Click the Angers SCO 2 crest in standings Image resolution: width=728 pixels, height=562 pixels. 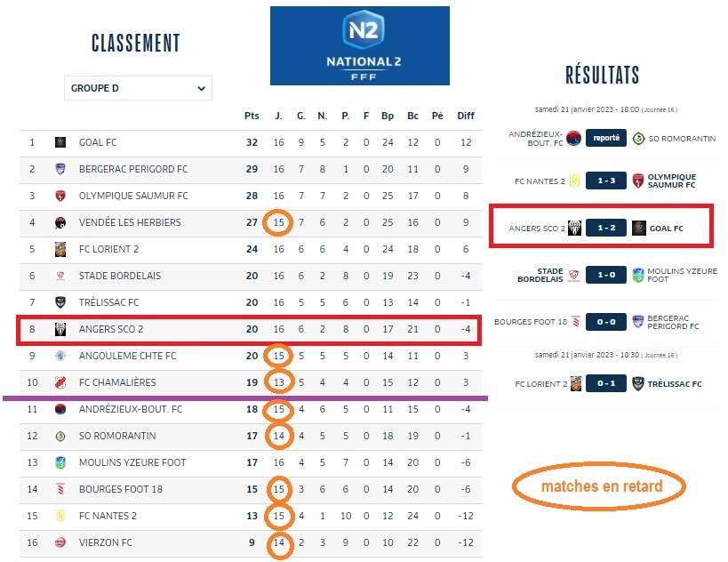click(60, 329)
